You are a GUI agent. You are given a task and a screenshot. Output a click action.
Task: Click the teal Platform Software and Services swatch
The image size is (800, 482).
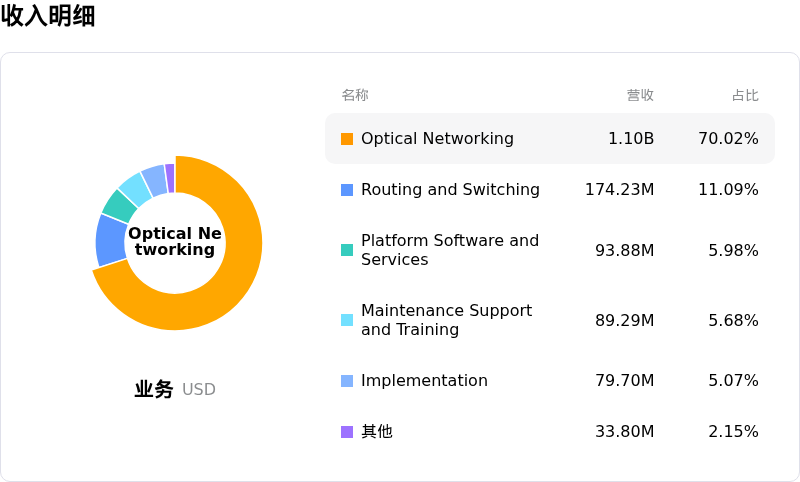347,250
